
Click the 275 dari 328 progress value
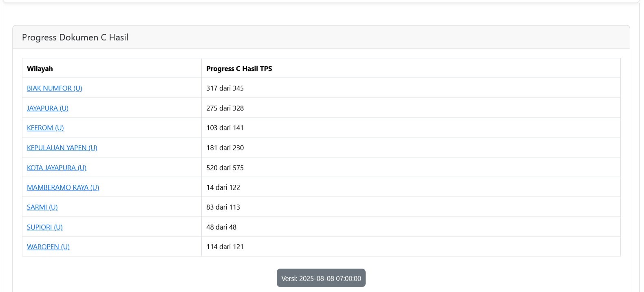(x=225, y=108)
